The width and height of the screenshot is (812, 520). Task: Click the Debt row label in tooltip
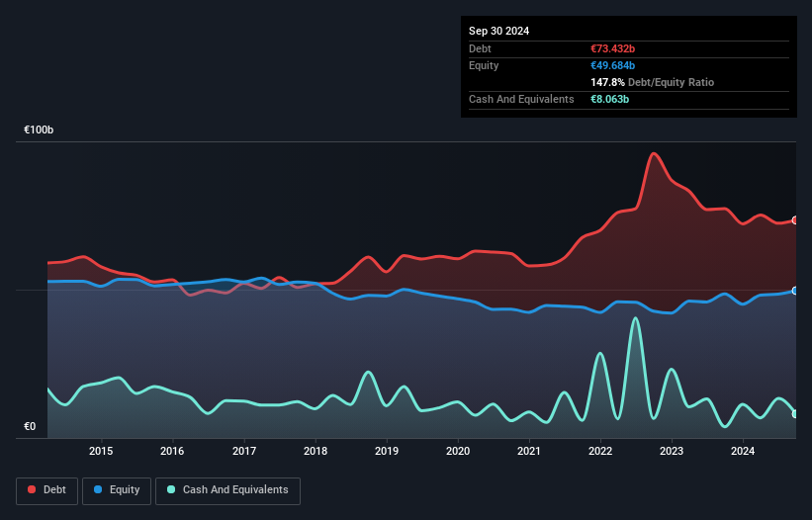click(x=480, y=48)
